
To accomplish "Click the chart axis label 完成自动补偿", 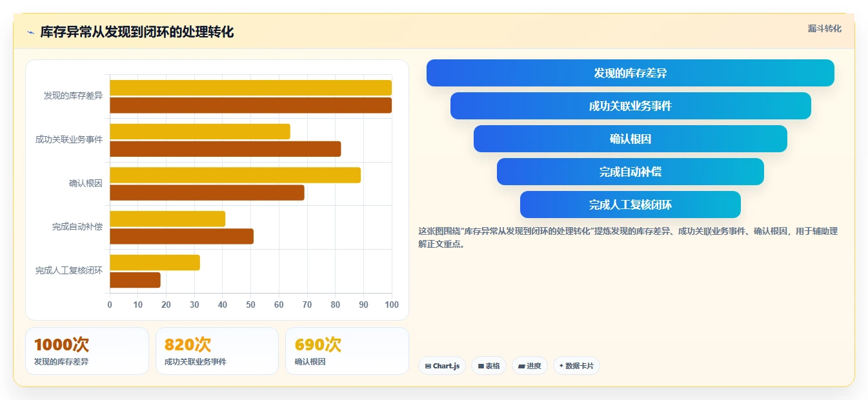I will 77,227.
